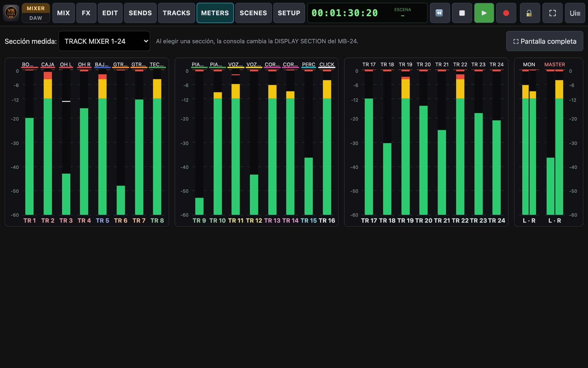Open the FX tab
The width and height of the screenshot is (588, 368).
coord(86,13)
